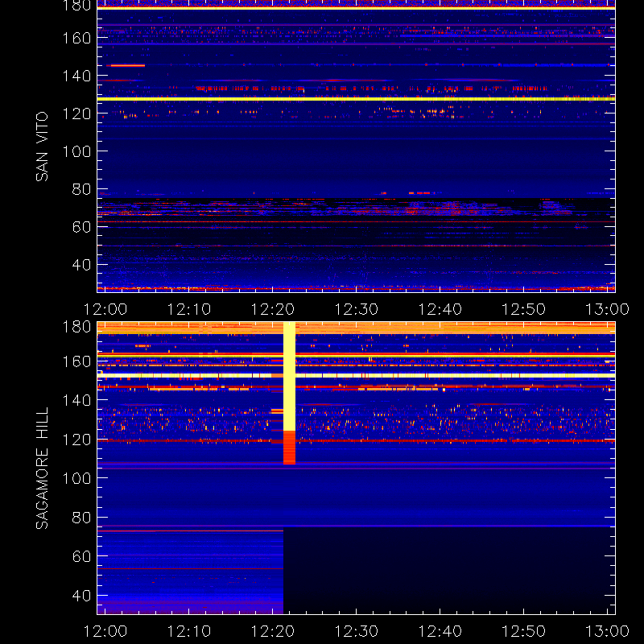644x644 pixels.
Task: Pick the 100 frequency tick on San Vito
Action: coord(76,151)
